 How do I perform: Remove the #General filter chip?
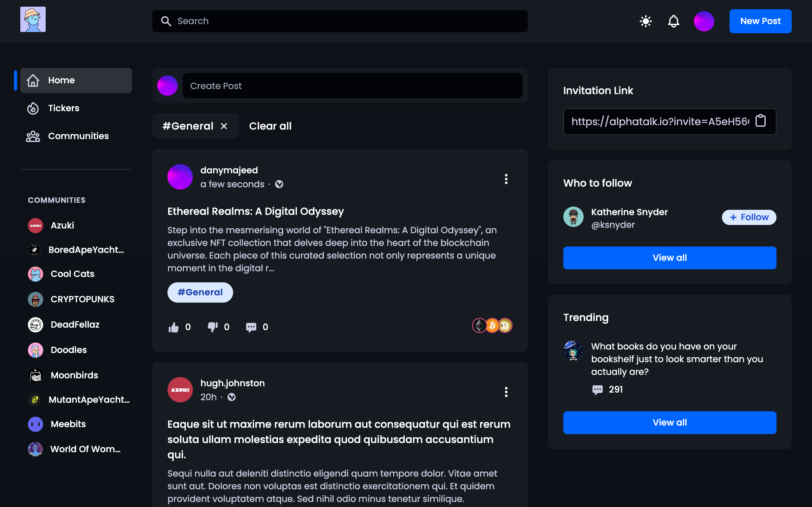[224, 126]
